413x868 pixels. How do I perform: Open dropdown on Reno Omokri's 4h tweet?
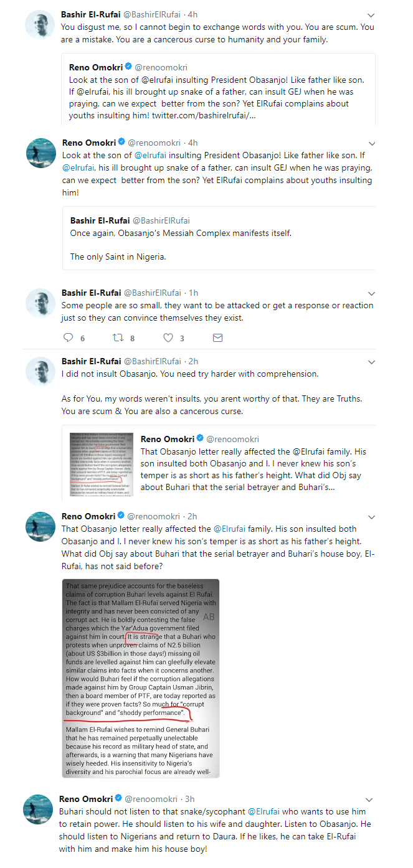[371, 143]
